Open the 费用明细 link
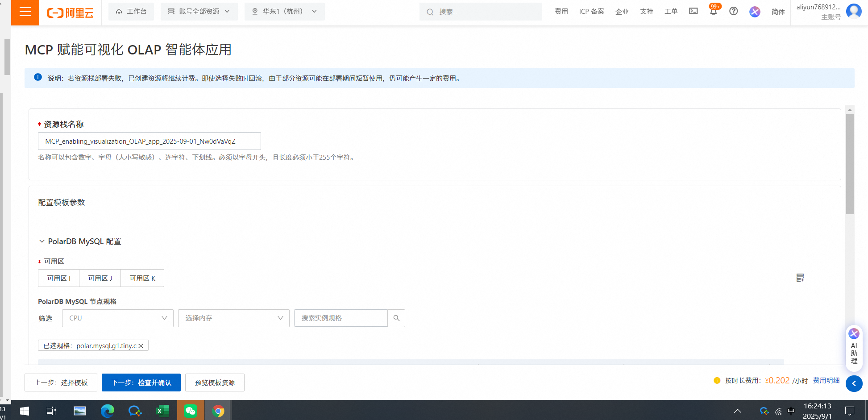The width and height of the screenshot is (868, 420). (x=826, y=381)
